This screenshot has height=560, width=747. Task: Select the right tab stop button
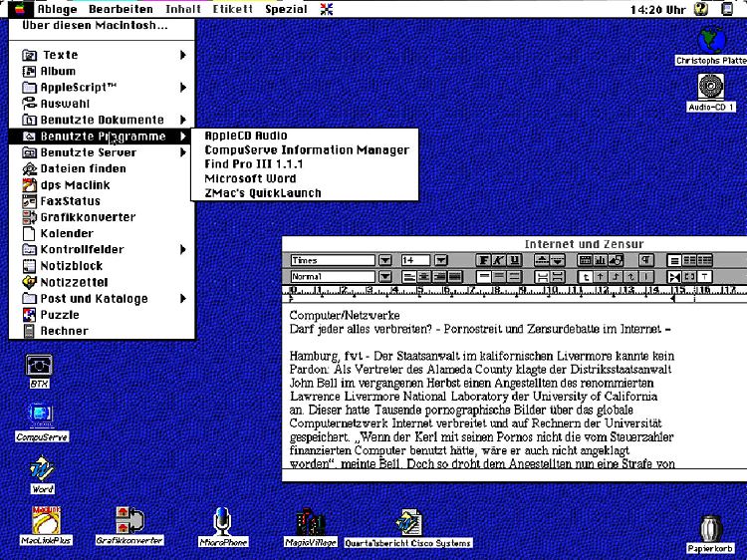tap(616, 276)
